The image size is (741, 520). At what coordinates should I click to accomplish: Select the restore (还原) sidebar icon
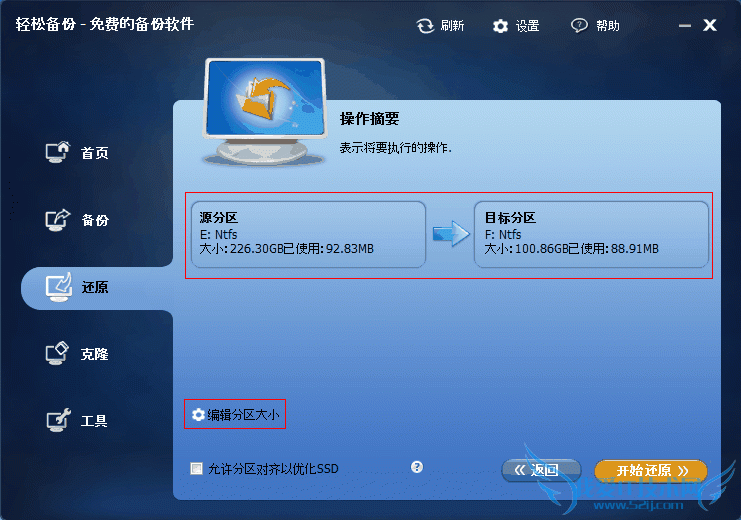click(x=59, y=286)
